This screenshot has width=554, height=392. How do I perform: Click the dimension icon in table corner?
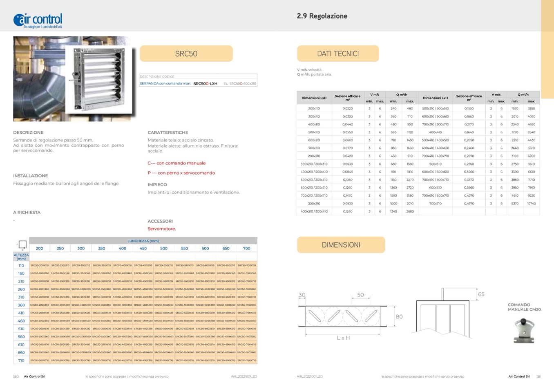21,245
